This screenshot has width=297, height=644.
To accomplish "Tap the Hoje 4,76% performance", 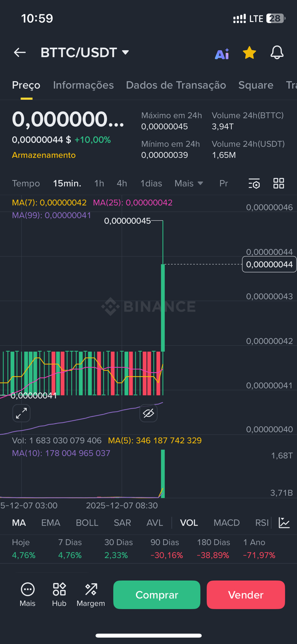I will (24, 549).
